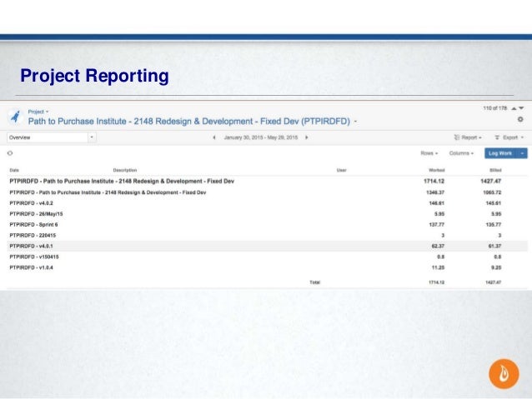The width and height of the screenshot is (532, 399).
Task: Click the Log Work button
Action: (x=500, y=153)
